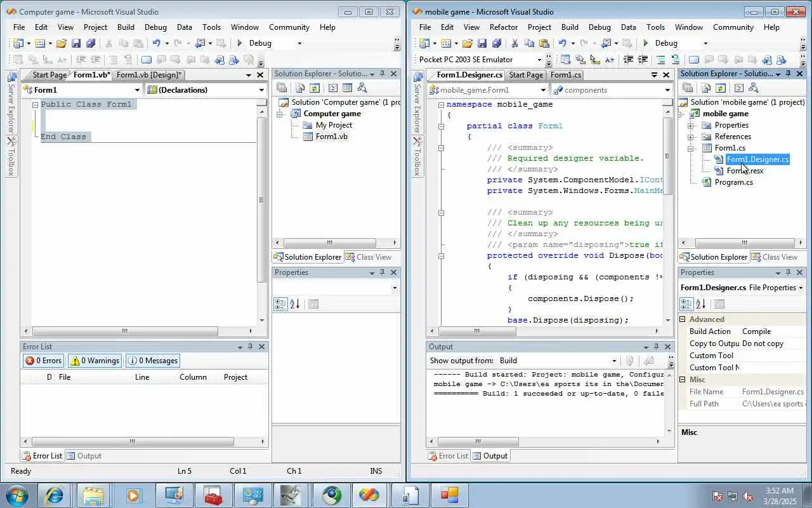Start debugging in Computer game window
Screen dimensions: 812x508
239,43
